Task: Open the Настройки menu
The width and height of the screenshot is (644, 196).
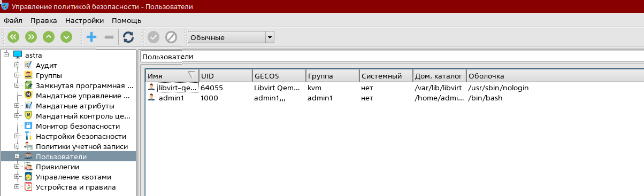Action: click(85, 20)
